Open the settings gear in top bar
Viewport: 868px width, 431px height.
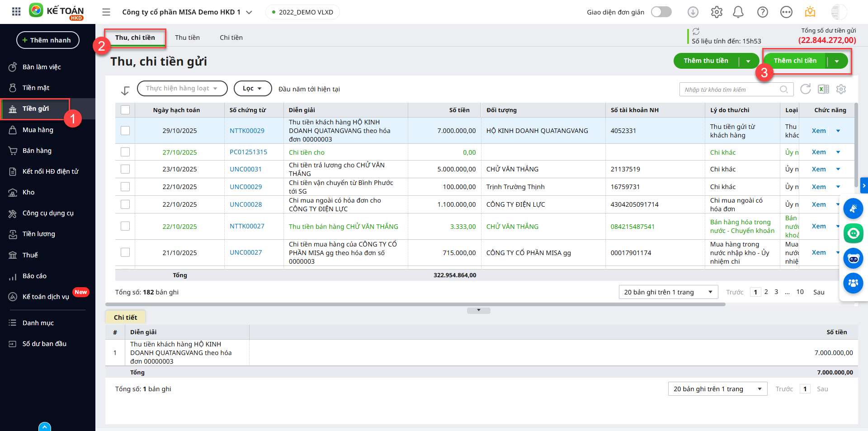click(716, 12)
